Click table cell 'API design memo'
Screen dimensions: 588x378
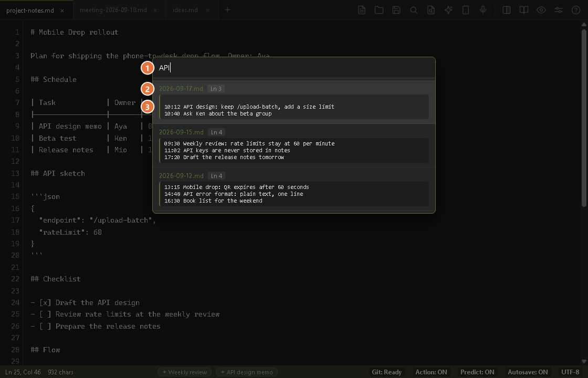click(70, 127)
